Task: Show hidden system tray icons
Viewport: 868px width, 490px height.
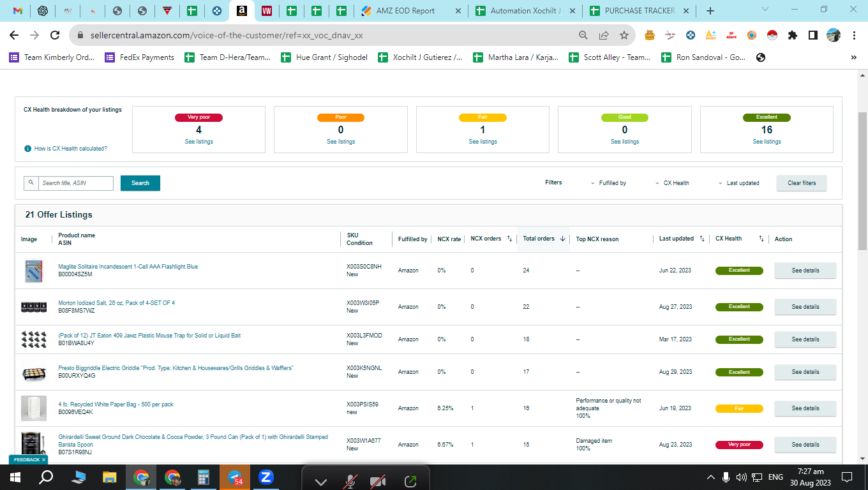Action: tap(710, 477)
